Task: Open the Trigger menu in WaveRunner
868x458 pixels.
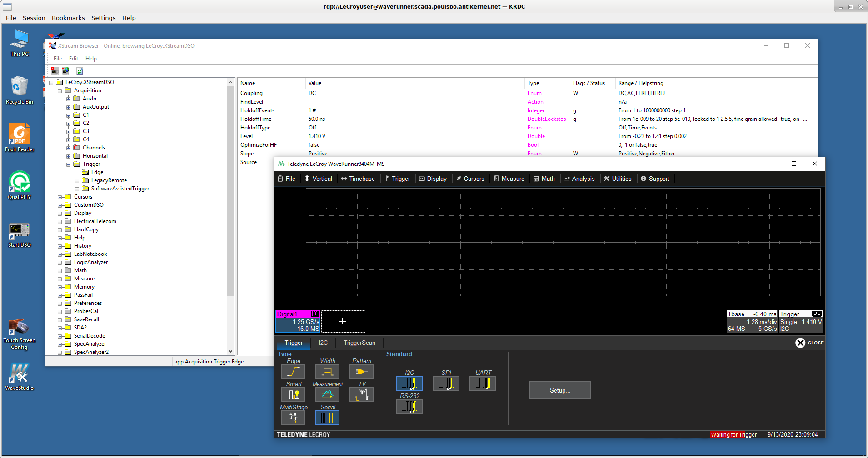Action: (x=397, y=179)
